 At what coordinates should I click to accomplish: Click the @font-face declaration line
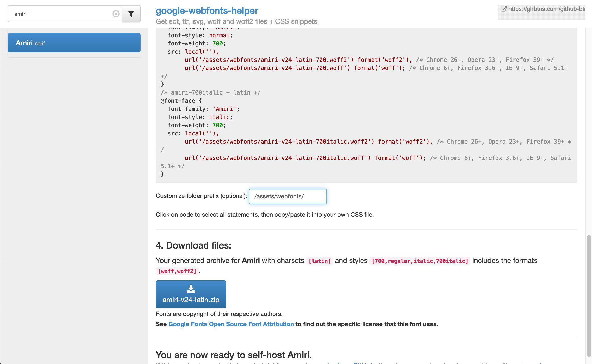181,101
